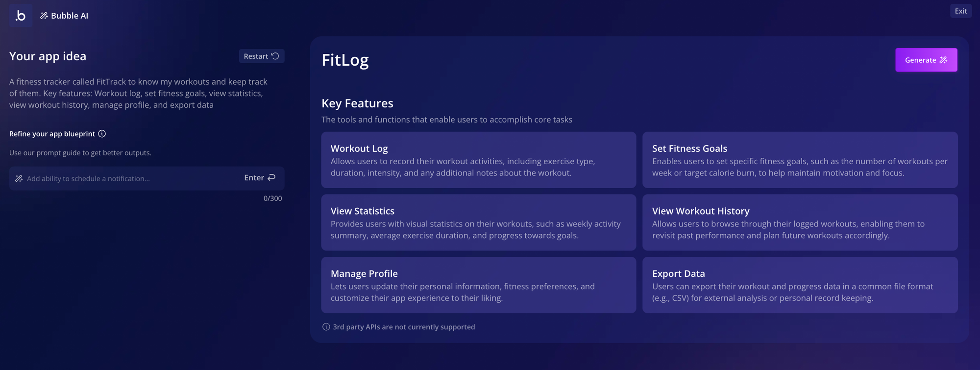Click the sparkle icon beside "Bubble AI"

tap(44, 15)
